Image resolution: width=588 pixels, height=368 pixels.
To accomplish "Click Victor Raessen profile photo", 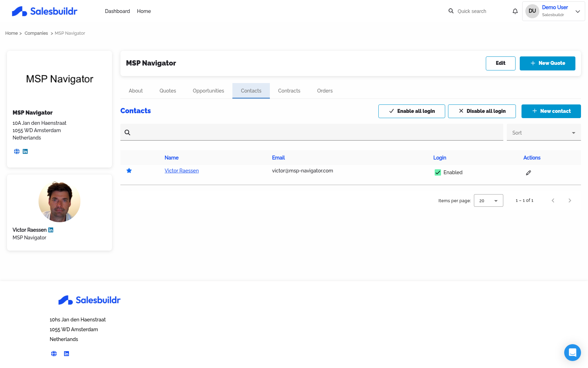I will tap(59, 201).
